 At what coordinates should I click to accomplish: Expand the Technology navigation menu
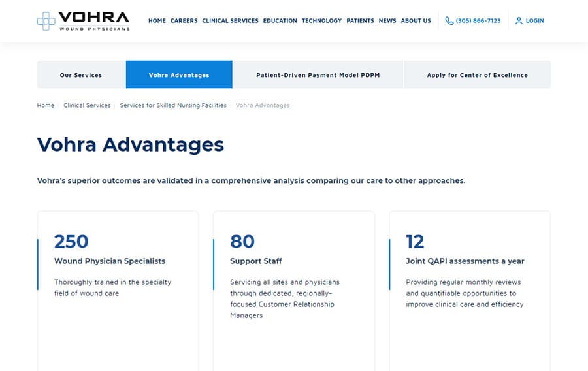pyautogui.click(x=321, y=21)
